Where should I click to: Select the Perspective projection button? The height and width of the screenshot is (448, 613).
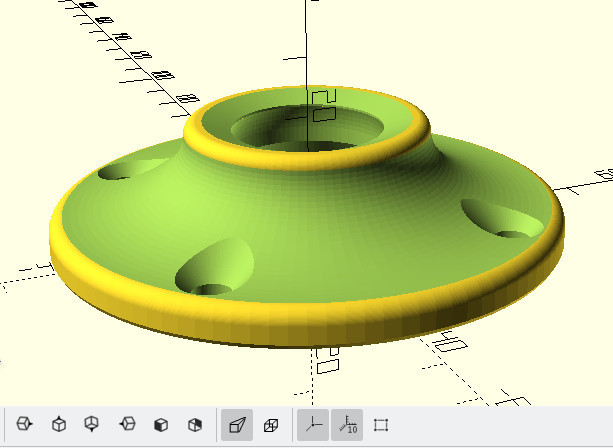click(237, 425)
